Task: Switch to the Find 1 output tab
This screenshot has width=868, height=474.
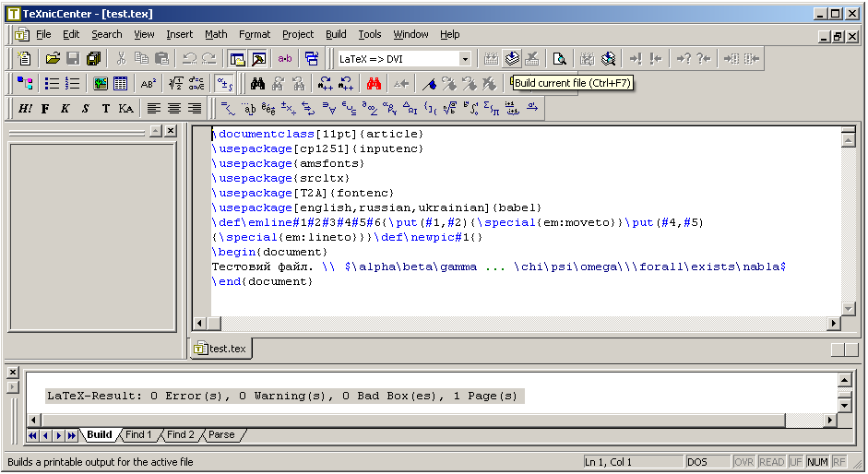Action: [138, 435]
